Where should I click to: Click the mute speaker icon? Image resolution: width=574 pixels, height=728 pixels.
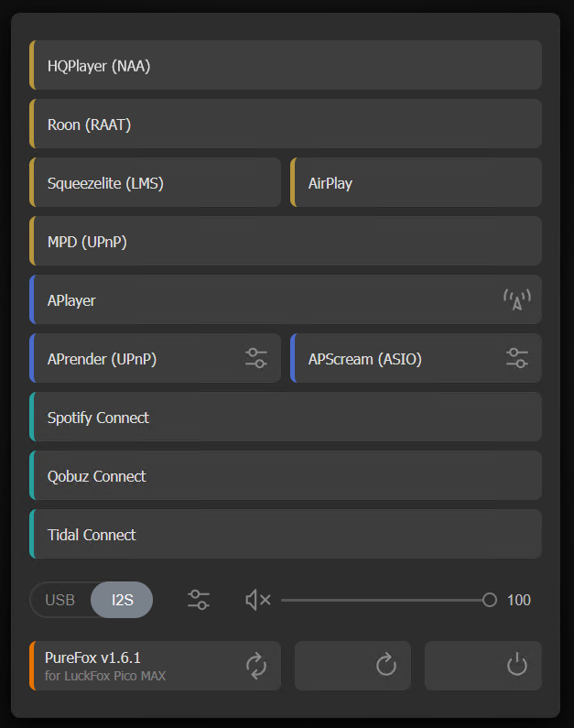tap(258, 600)
